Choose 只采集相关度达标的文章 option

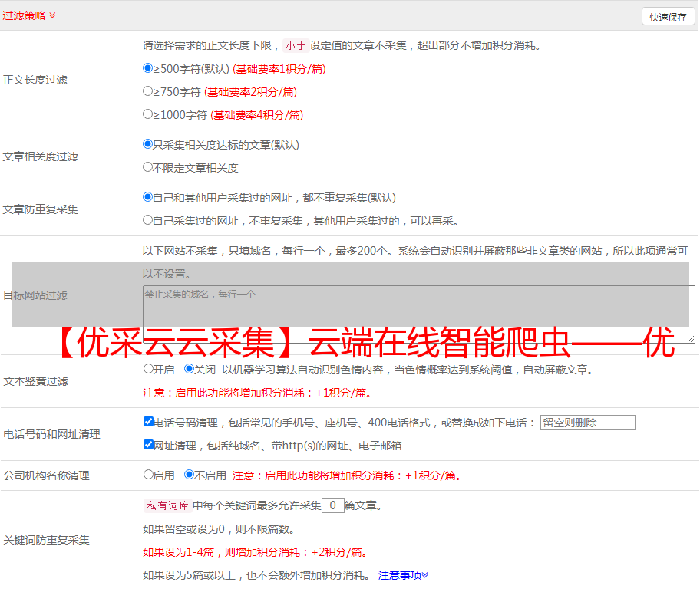click(x=148, y=144)
